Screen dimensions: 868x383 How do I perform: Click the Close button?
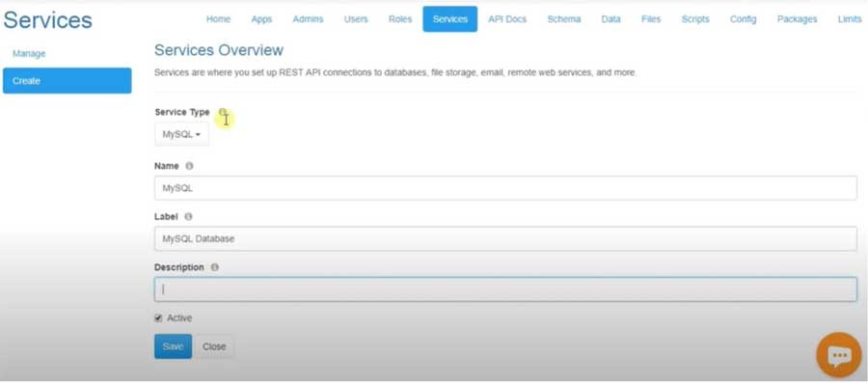point(214,346)
